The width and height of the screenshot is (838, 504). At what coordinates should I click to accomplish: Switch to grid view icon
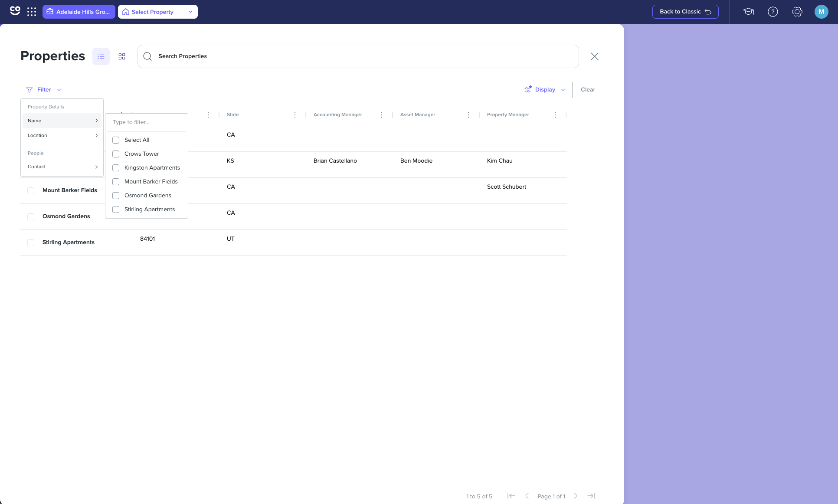122,56
